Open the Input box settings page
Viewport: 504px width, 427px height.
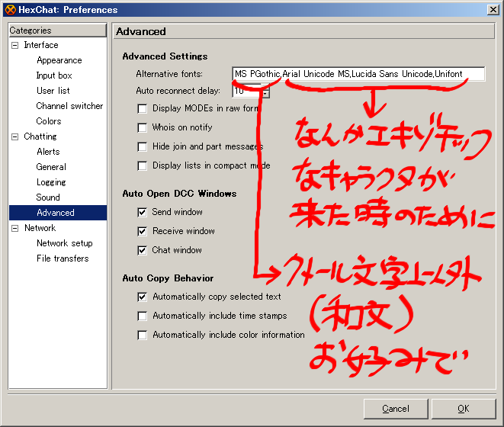tap(54, 75)
